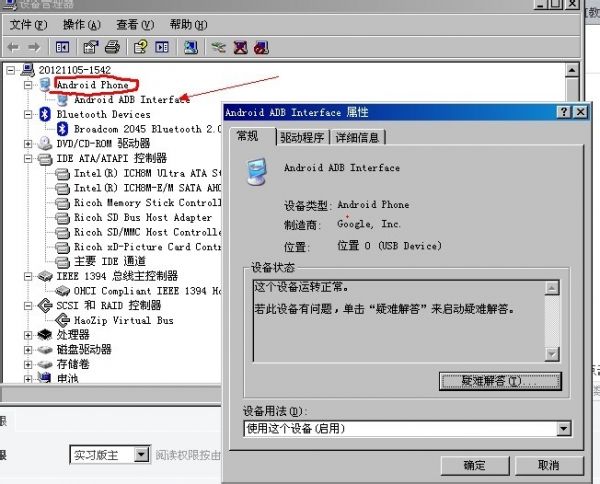
Task: Click the 确定 button
Action: (475, 465)
